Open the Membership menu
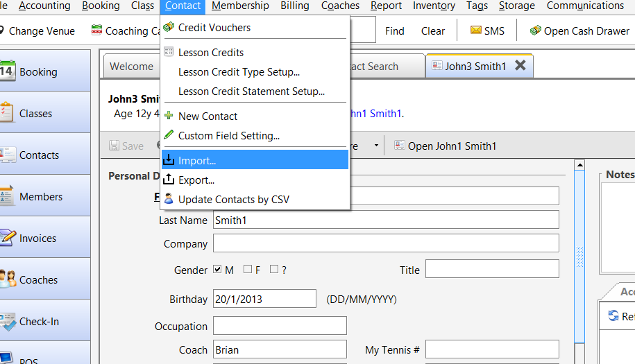Viewport: 635px width, 364px height. click(240, 6)
